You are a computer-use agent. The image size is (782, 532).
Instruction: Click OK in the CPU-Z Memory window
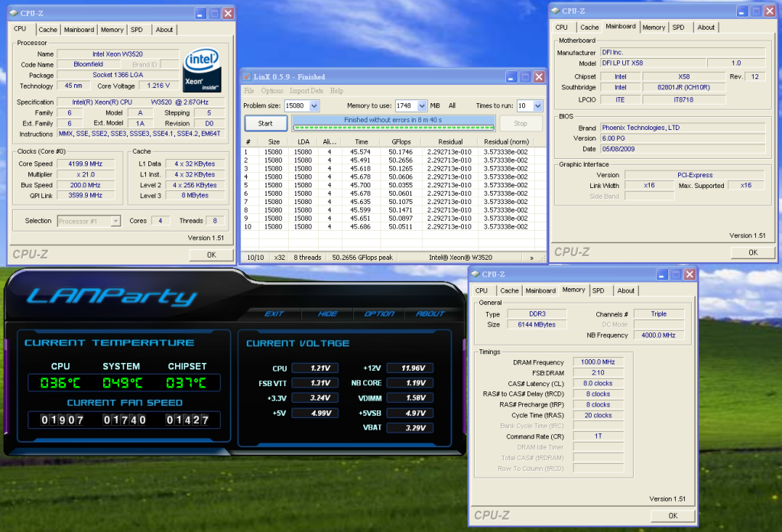pos(673,515)
